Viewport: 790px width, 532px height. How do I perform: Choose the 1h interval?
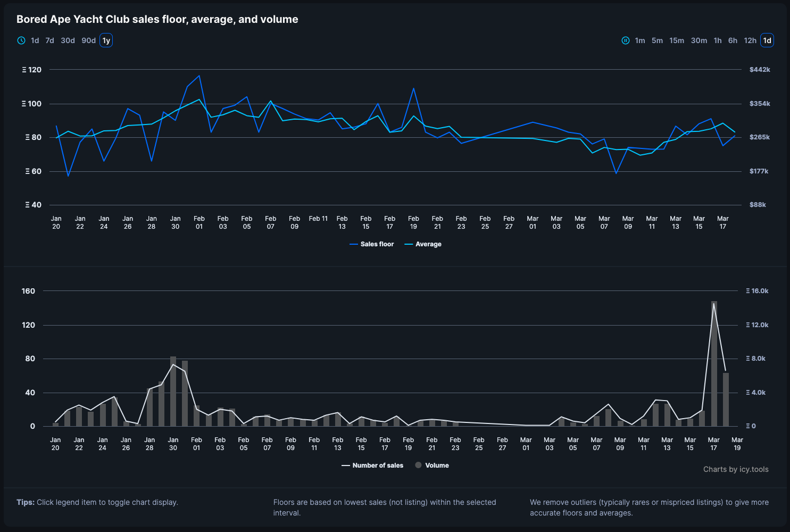(x=718, y=40)
